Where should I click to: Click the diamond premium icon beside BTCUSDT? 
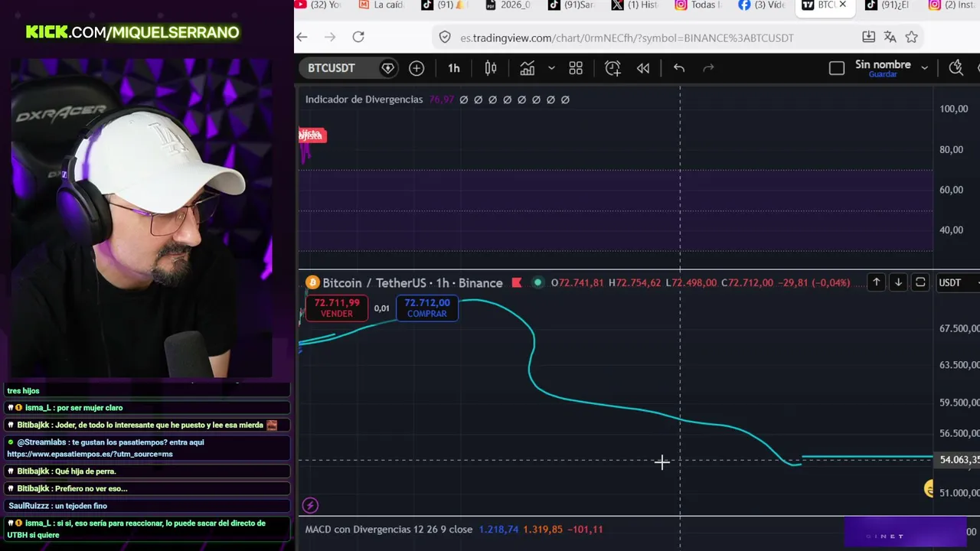click(388, 68)
